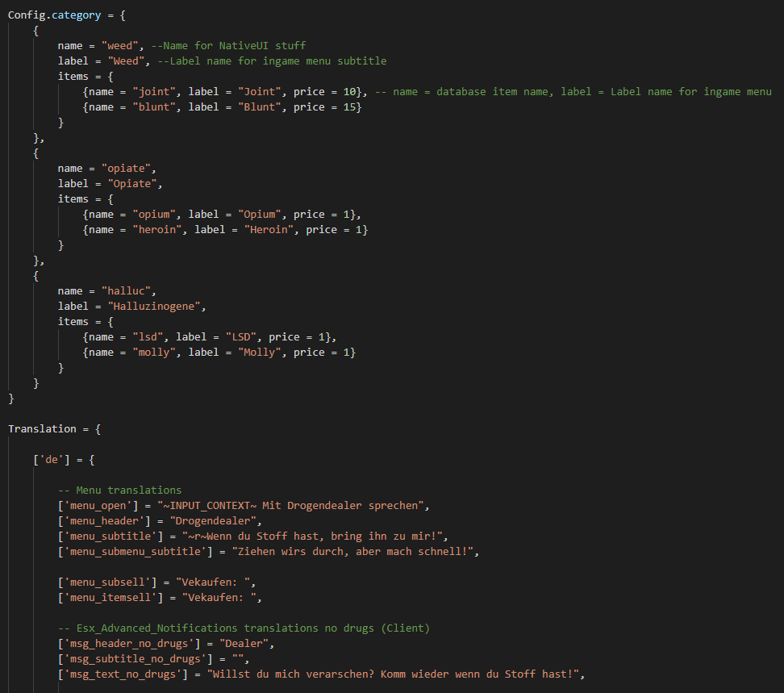Click the "Dealer" msg header string
The width and height of the screenshot is (784, 693).
(244, 644)
